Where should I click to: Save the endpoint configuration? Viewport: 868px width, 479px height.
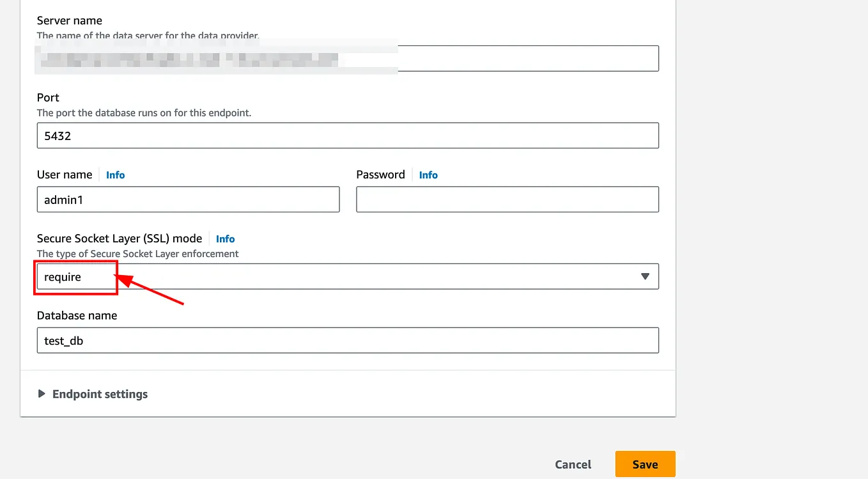click(x=645, y=464)
